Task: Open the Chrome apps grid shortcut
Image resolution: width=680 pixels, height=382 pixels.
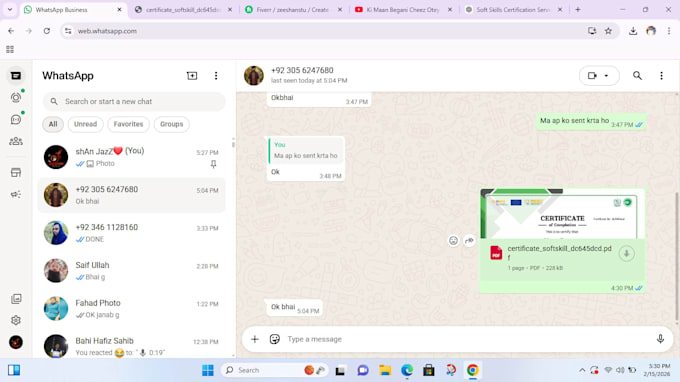Action: coord(10,49)
